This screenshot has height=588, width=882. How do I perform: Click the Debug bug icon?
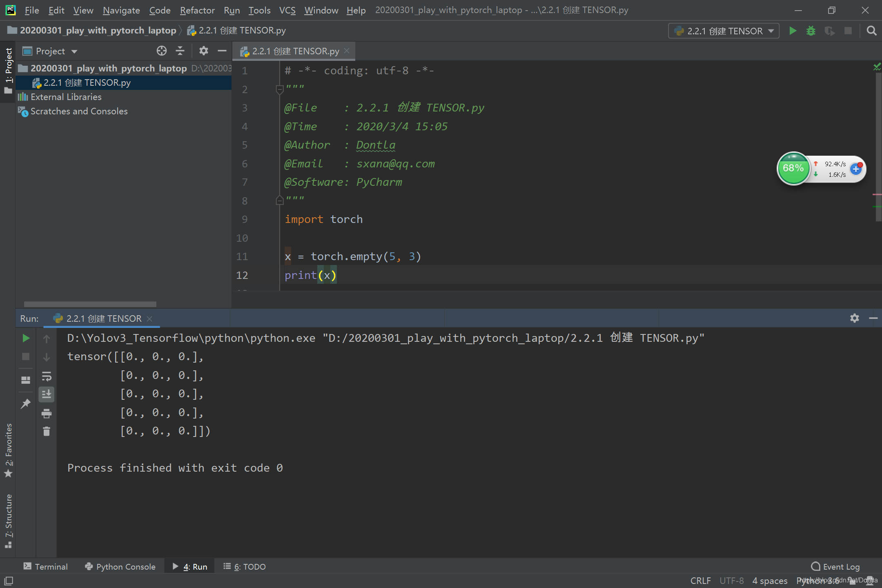811,31
